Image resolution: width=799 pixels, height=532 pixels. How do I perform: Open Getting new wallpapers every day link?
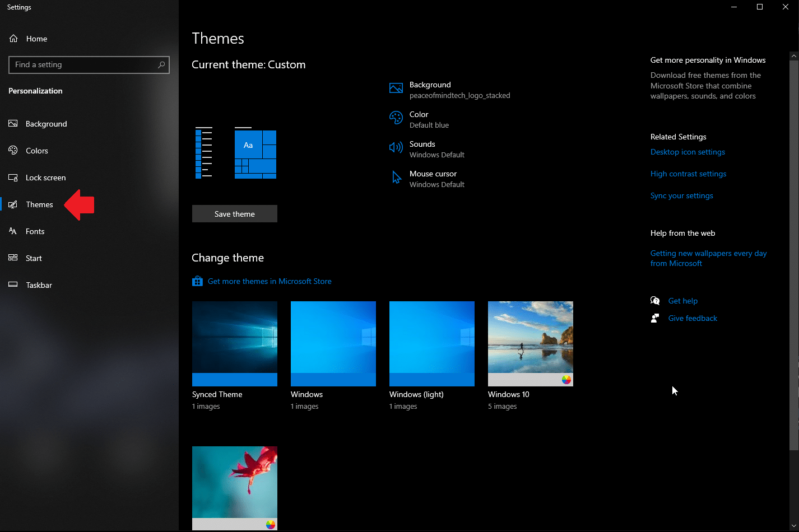pos(709,258)
